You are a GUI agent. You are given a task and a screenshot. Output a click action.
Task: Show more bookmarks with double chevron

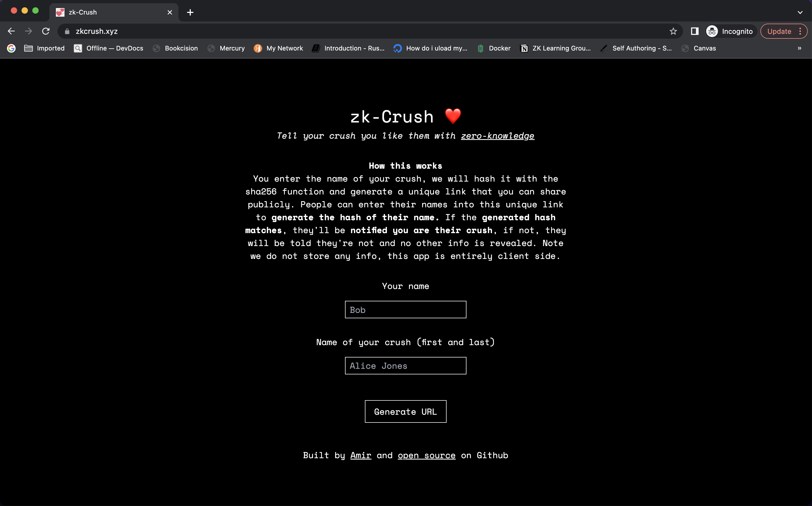(x=799, y=48)
